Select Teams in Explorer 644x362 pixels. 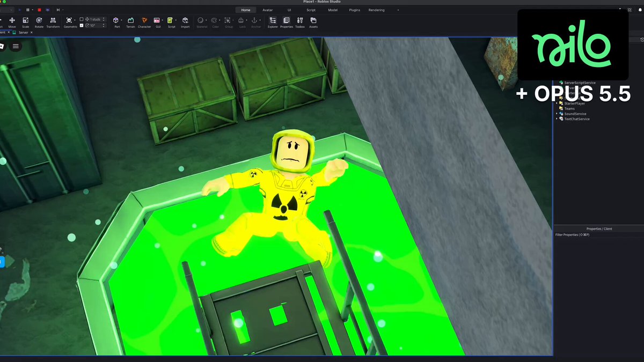(x=569, y=109)
